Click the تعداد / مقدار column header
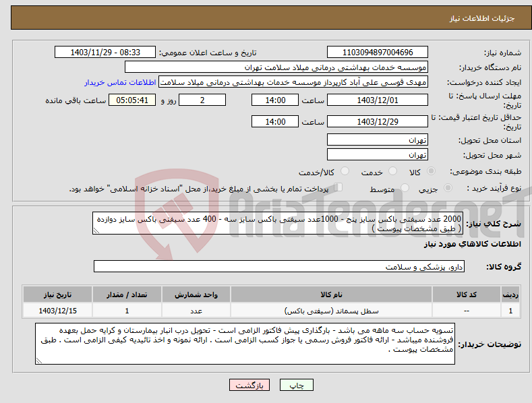Screen dimensions: 532x403 [127, 294]
